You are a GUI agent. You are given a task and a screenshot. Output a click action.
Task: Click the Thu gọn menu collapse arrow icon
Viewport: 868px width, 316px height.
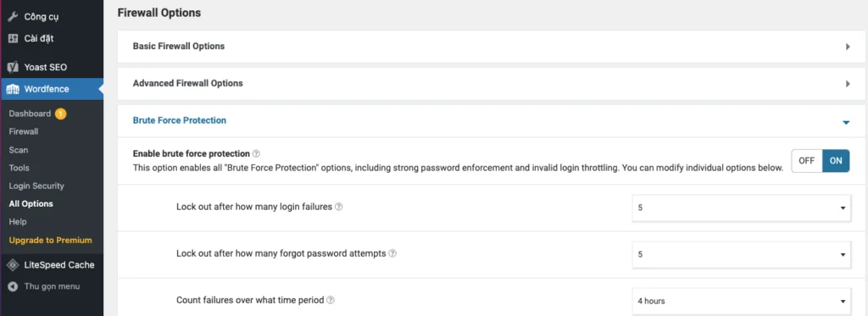pos(13,286)
